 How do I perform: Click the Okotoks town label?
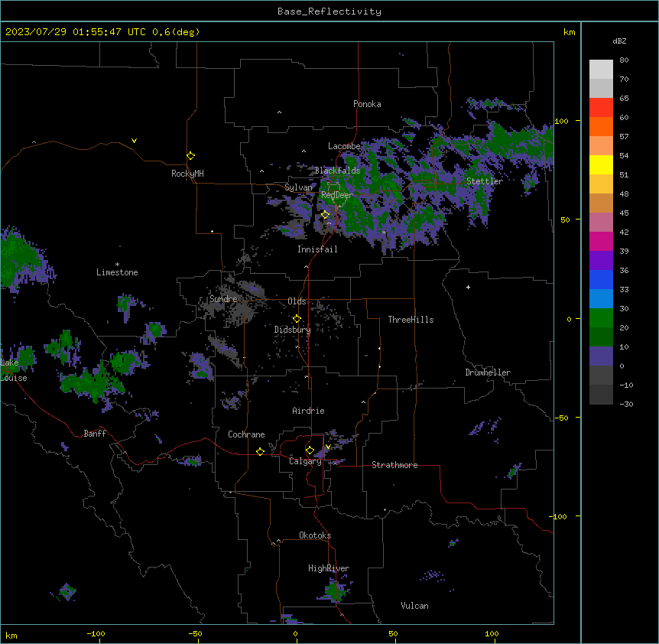coord(315,535)
